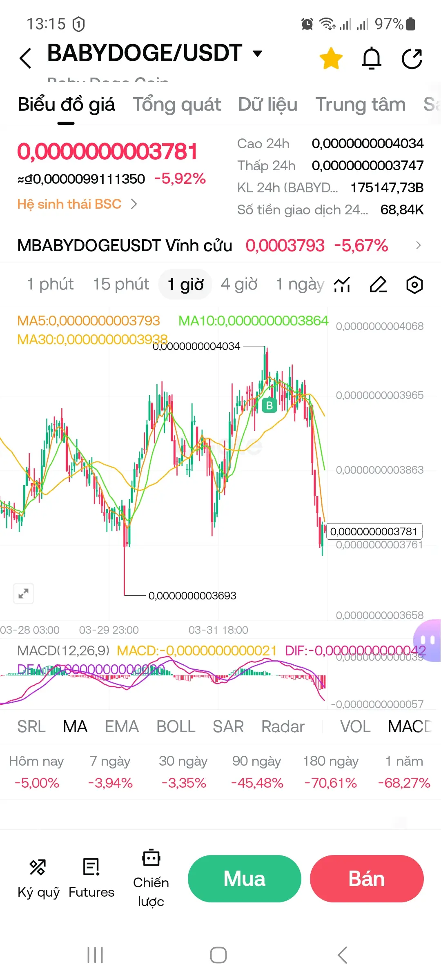Tap the red Bán button
441x980 pixels.
[x=367, y=879]
